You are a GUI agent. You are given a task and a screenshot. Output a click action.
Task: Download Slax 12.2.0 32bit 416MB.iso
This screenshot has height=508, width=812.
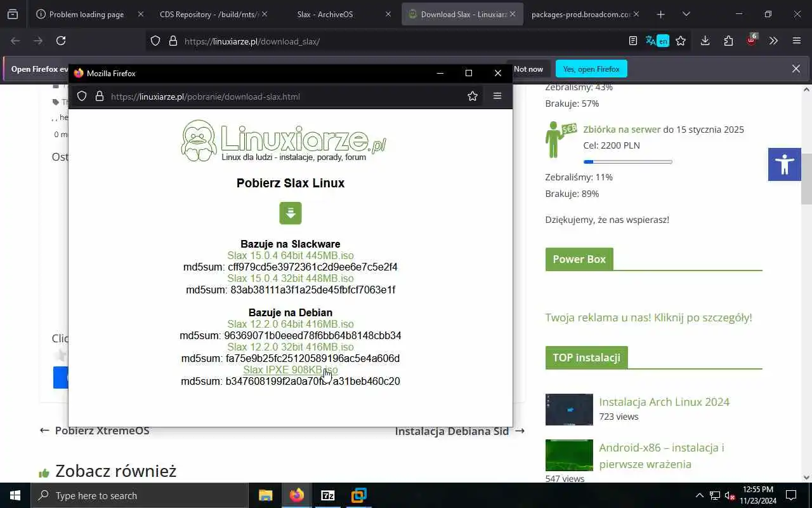coord(291,347)
